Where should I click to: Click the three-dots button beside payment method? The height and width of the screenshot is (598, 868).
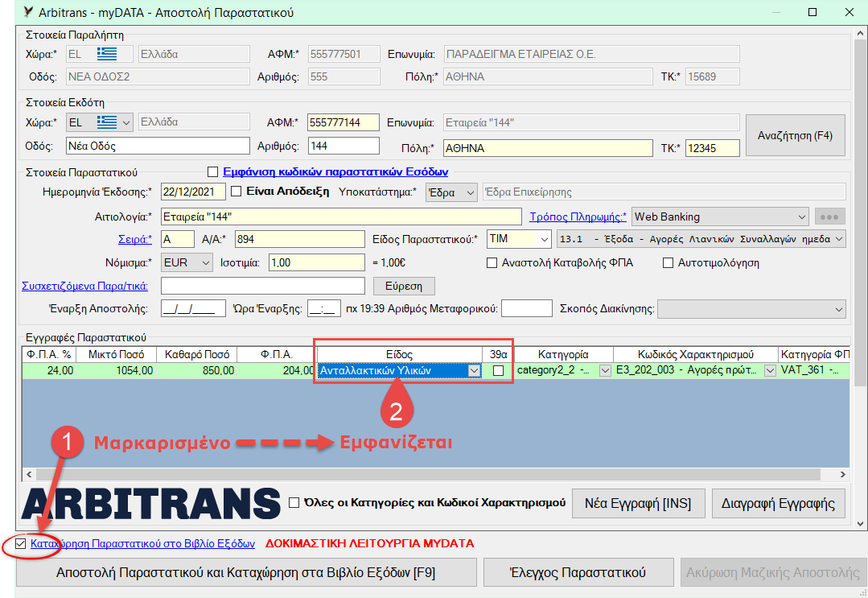coord(829,217)
